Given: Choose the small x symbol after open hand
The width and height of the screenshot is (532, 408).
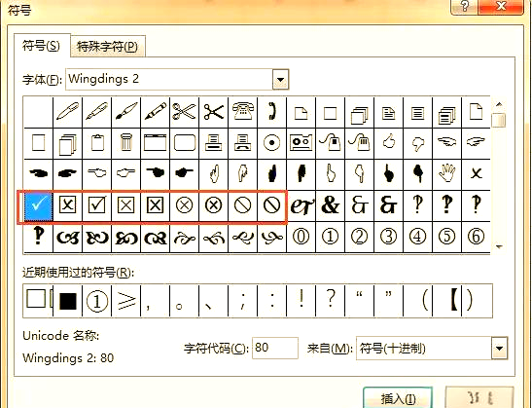Looking at the screenshot, I should click(x=476, y=173).
